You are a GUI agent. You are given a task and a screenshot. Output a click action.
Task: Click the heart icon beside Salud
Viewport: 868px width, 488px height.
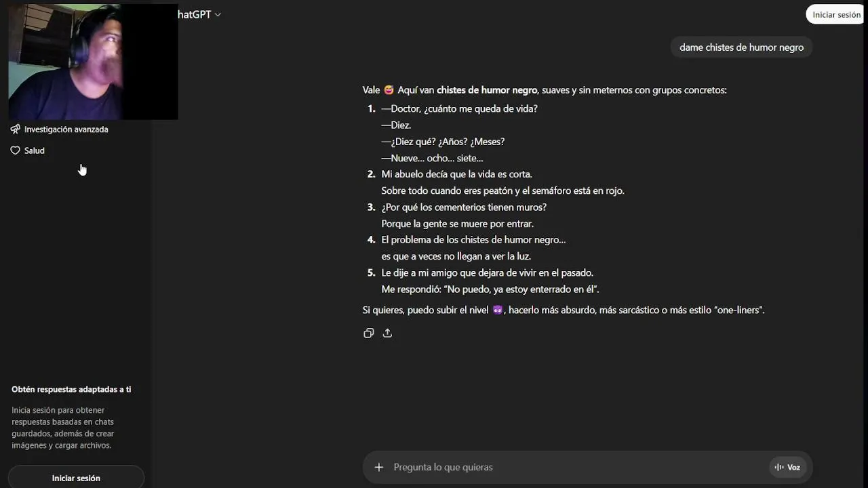point(16,150)
